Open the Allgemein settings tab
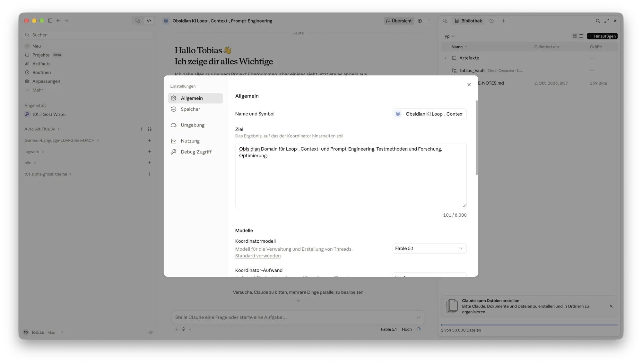This screenshot has height=364, width=642. tap(195, 98)
